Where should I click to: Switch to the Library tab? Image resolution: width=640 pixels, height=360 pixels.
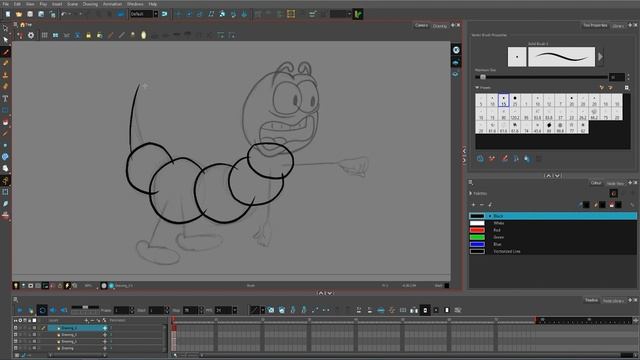click(x=618, y=26)
